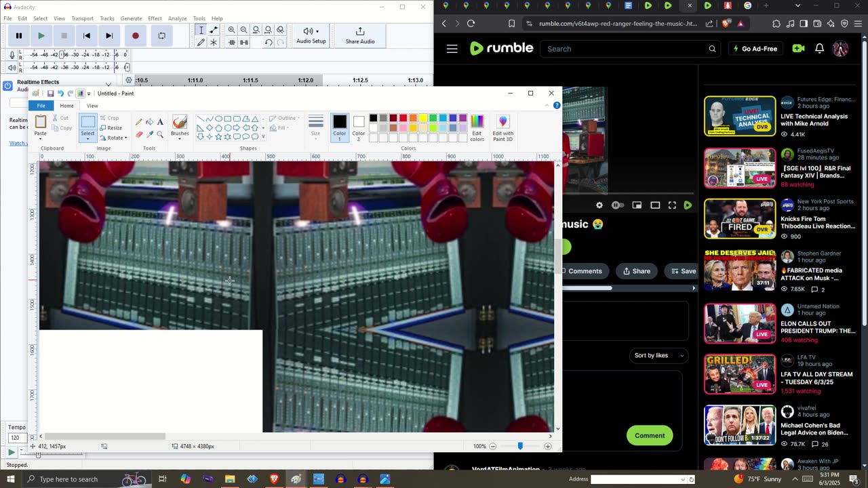Open the timeline options gear in Audacity

[129, 80]
